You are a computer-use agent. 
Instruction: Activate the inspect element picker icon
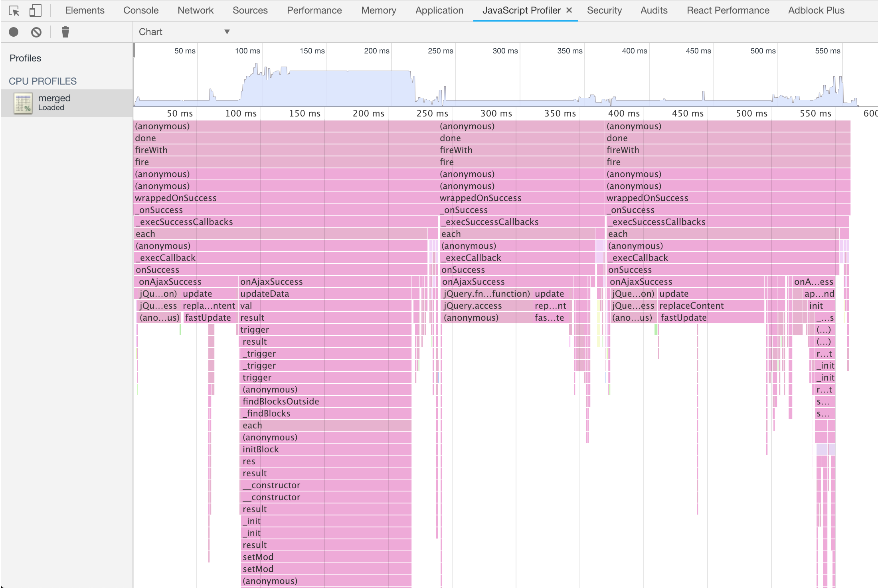(x=14, y=11)
